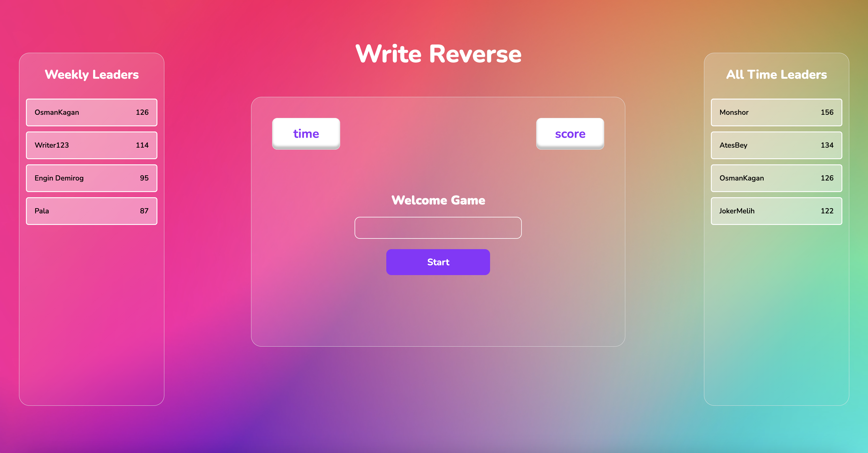View the All Time Leaders panel icon
Image resolution: width=868 pixels, height=453 pixels.
click(x=777, y=74)
